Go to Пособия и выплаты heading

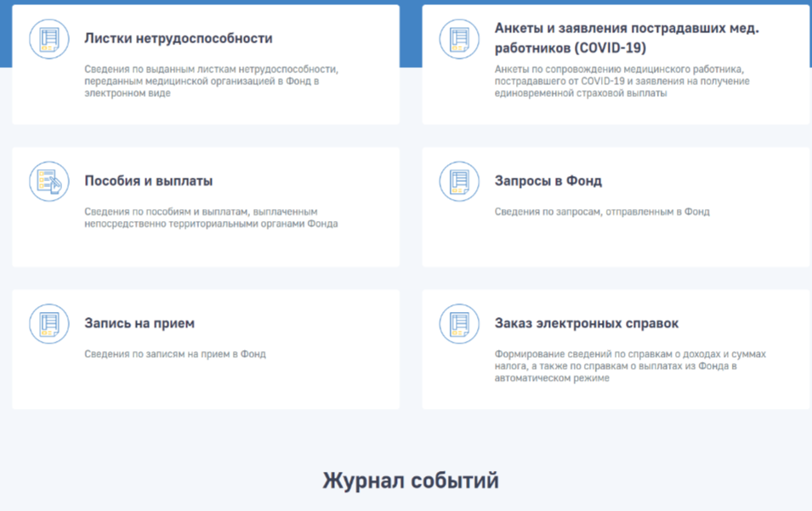(149, 181)
